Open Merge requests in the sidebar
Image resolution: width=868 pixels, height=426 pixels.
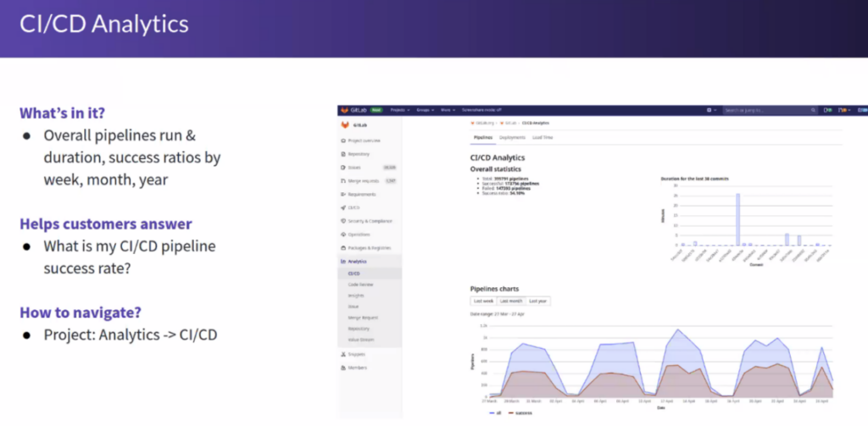click(x=363, y=180)
